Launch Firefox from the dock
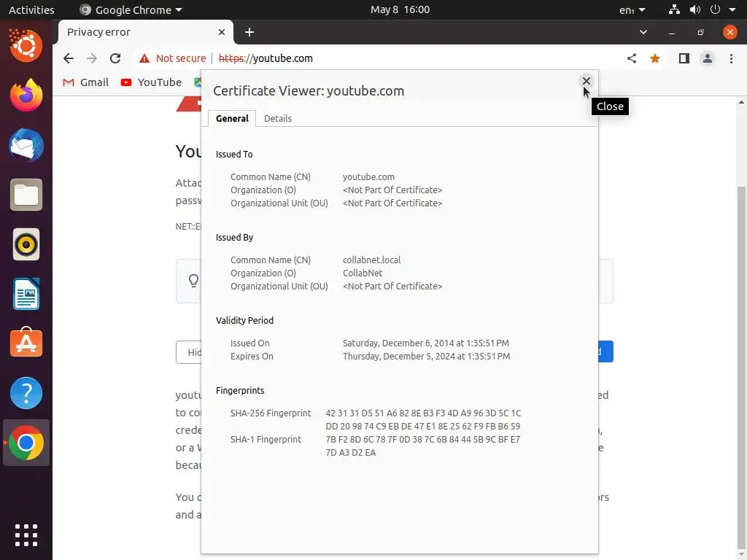This screenshot has height=560, width=747. pyautogui.click(x=26, y=96)
